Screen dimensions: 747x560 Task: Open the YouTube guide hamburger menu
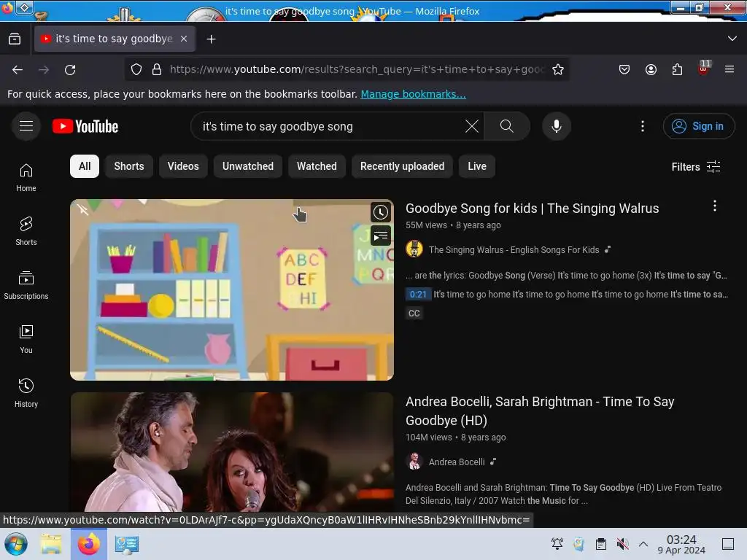click(x=26, y=126)
